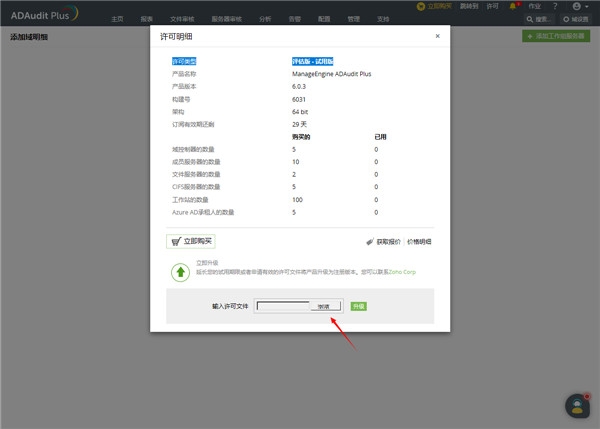The image size is (600, 429).
Task: Open the 告警 alerts tab
Action: tap(295, 19)
